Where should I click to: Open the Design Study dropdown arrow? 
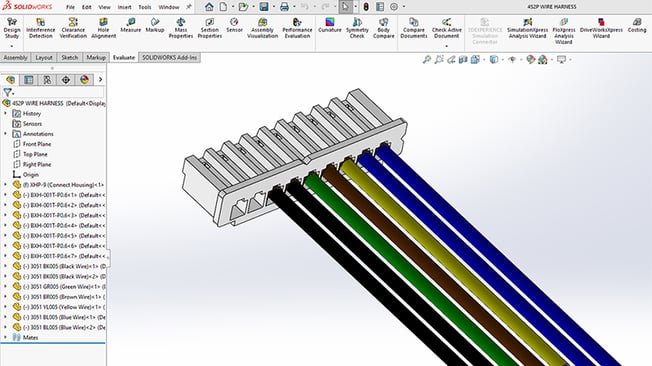pyautogui.click(x=12, y=46)
